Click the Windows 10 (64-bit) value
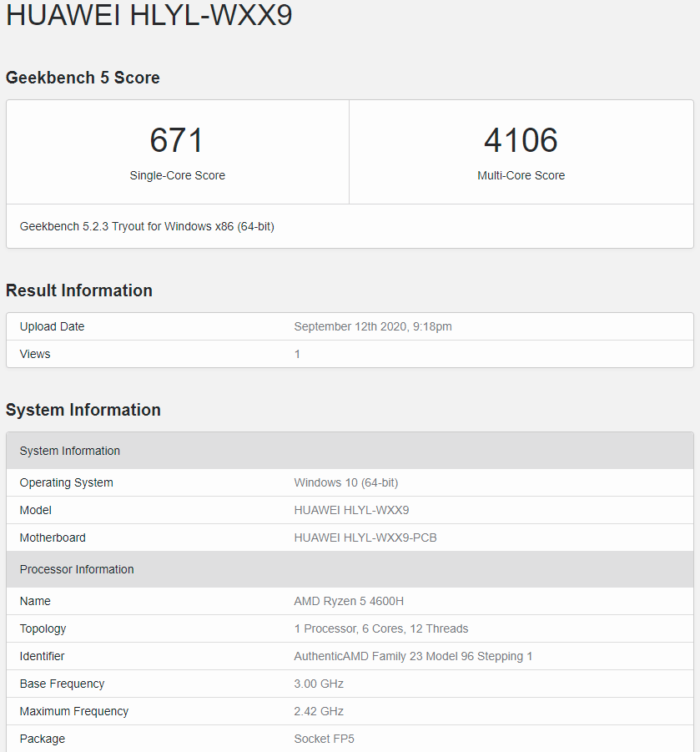Screen dimensions: 700x752 (x=345, y=482)
